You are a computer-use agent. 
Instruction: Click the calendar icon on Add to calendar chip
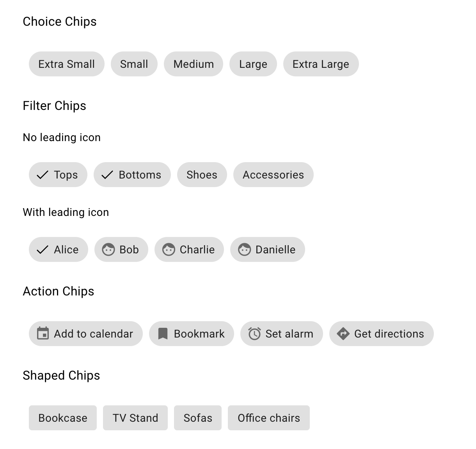pos(43,334)
